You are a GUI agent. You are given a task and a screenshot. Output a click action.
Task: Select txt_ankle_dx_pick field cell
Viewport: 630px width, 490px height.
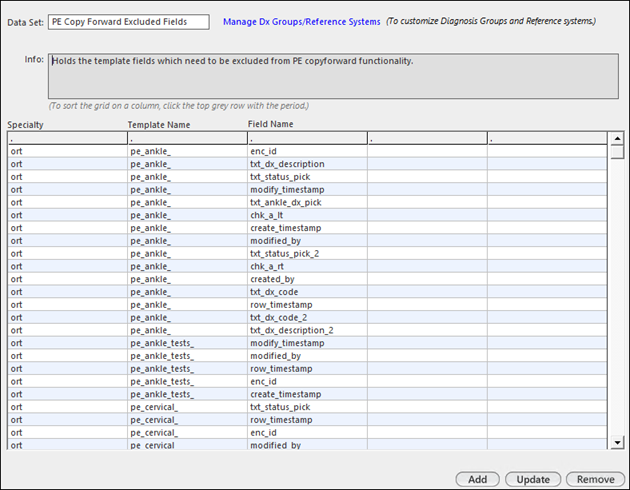pos(307,202)
